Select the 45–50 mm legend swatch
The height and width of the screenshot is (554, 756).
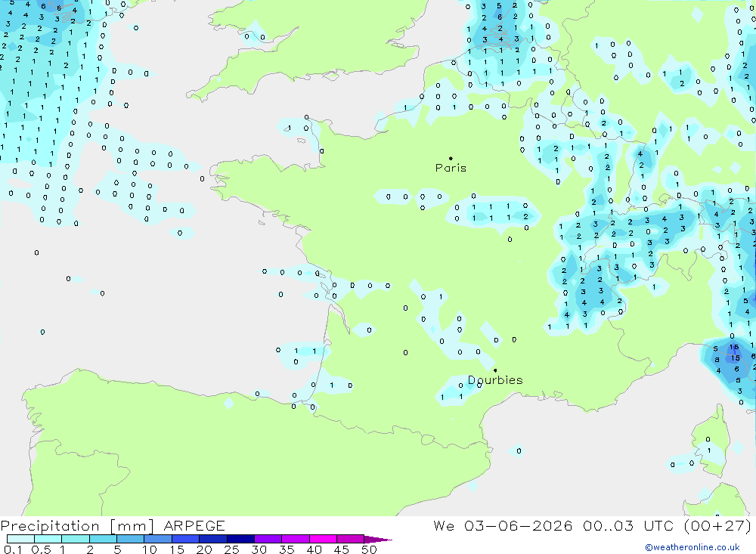click(351, 539)
